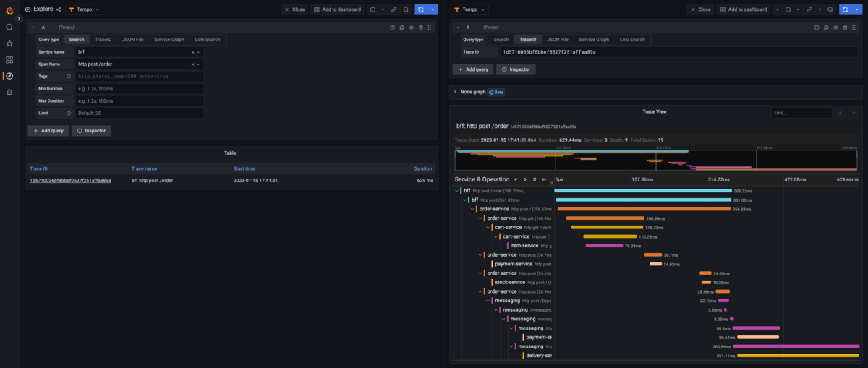Select the TraceID tab in the right pane

point(528,40)
